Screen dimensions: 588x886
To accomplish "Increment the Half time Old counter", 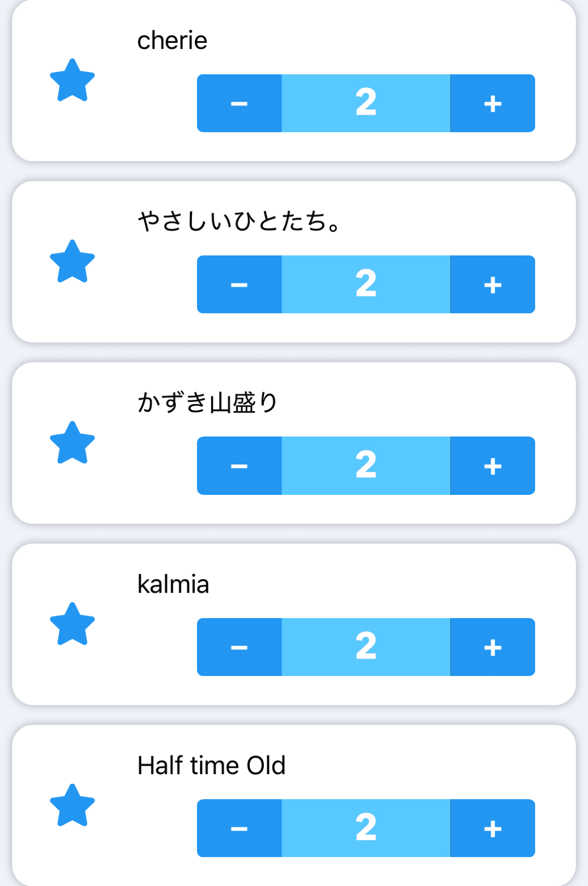I will coord(492,828).
